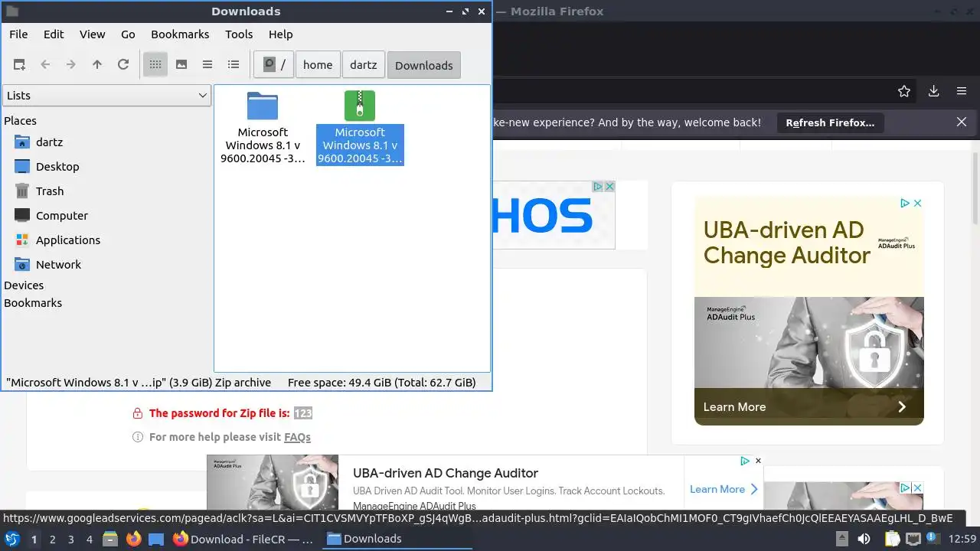Focus the Downloads taskbar window button
This screenshot has height=551, width=980.
pyautogui.click(x=397, y=539)
